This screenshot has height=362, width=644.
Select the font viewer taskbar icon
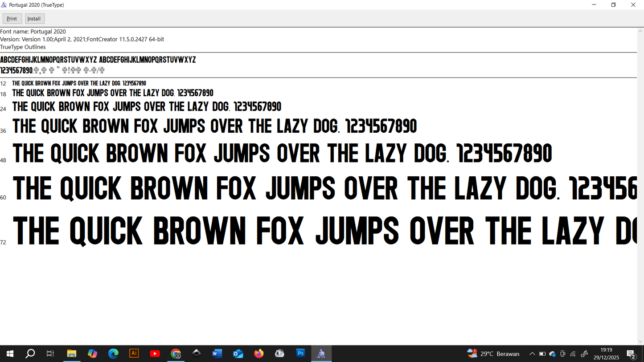(x=321, y=354)
